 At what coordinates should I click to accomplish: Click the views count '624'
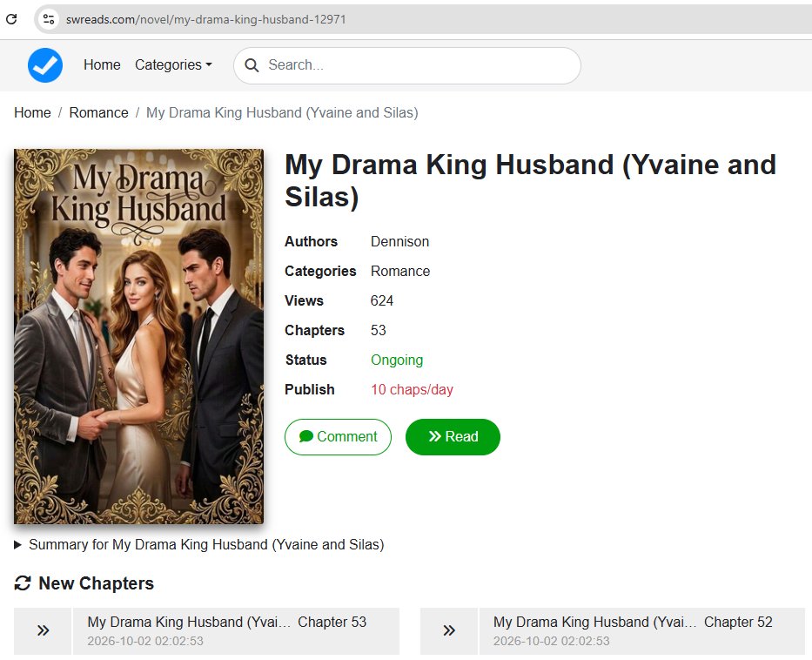click(382, 300)
